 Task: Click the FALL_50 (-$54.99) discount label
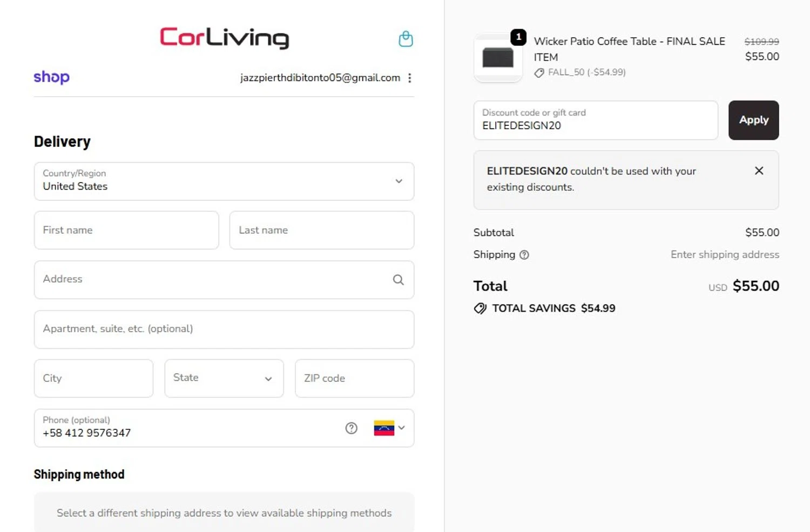[587, 72]
